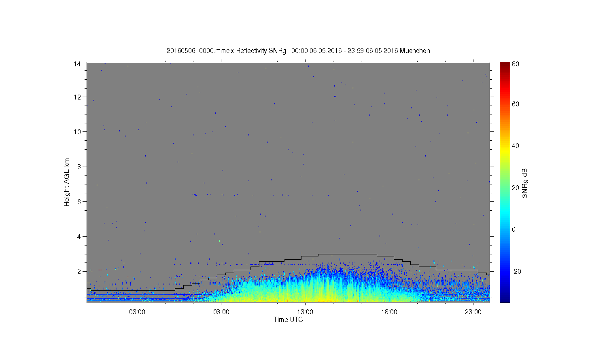Viewport: 607px width, 364px height.
Task: Click the height tick label 14
Action: coord(77,63)
